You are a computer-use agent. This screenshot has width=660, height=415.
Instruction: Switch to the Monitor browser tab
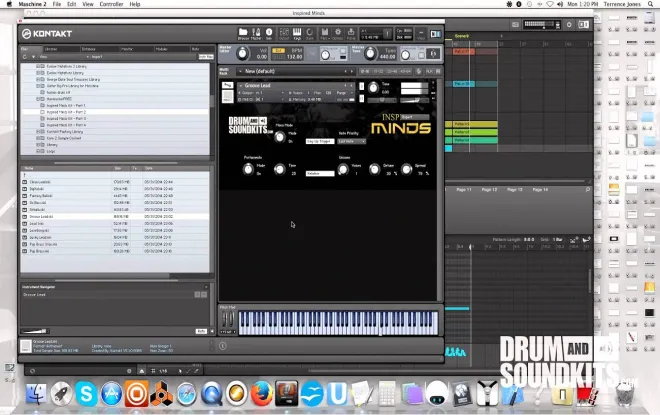pos(136,49)
